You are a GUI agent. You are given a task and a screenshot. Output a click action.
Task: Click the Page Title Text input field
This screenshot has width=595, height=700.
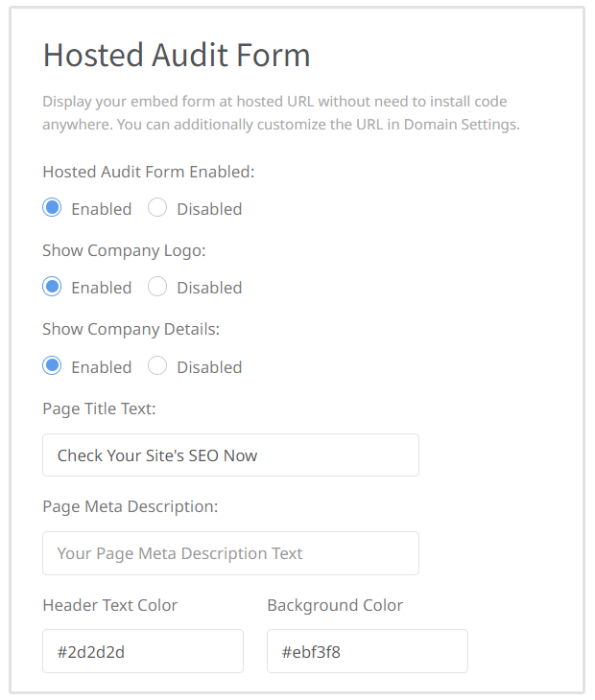230,455
